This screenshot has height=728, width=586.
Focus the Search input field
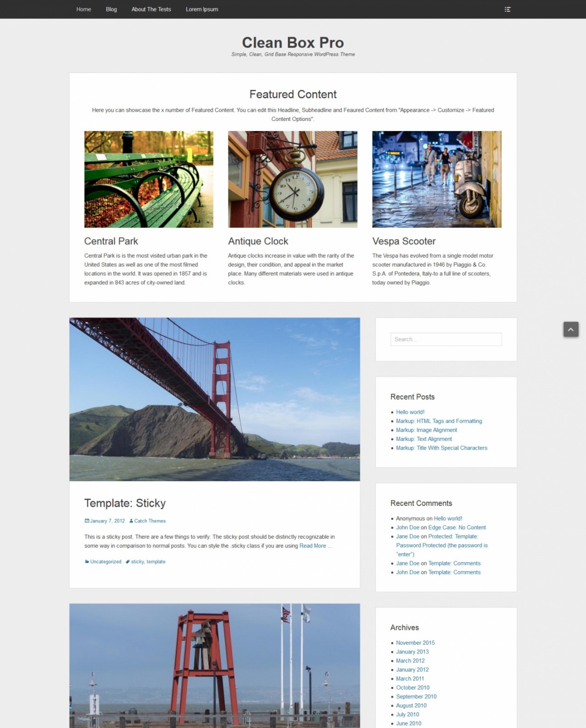pyautogui.click(x=446, y=339)
